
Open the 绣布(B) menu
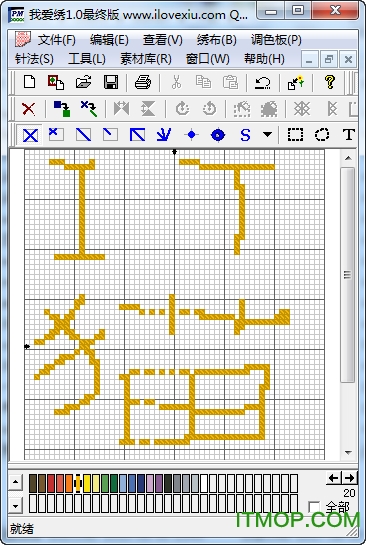tap(216, 40)
